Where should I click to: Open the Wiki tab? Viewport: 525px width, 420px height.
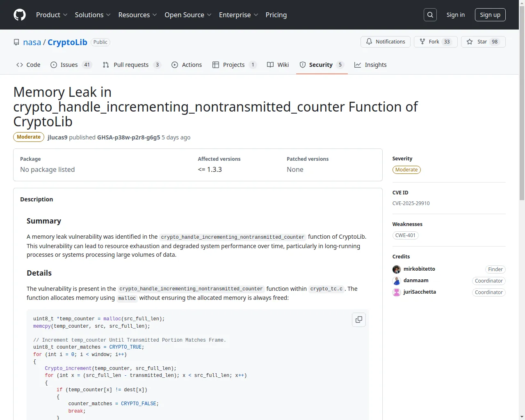[x=278, y=65]
